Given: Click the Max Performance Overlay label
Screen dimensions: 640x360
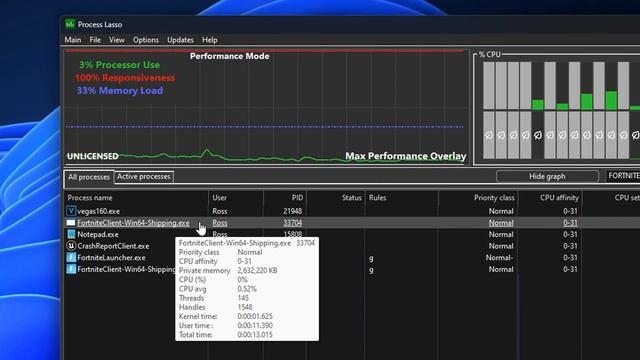Looking at the screenshot, I should point(406,156).
